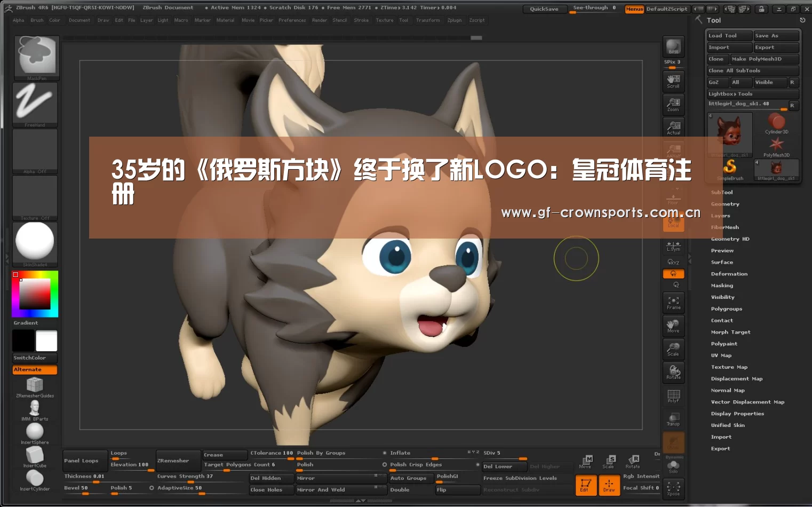The image size is (812, 507).
Task: Expand the Polygroups subpalette
Action: click(x=727, y=309)
